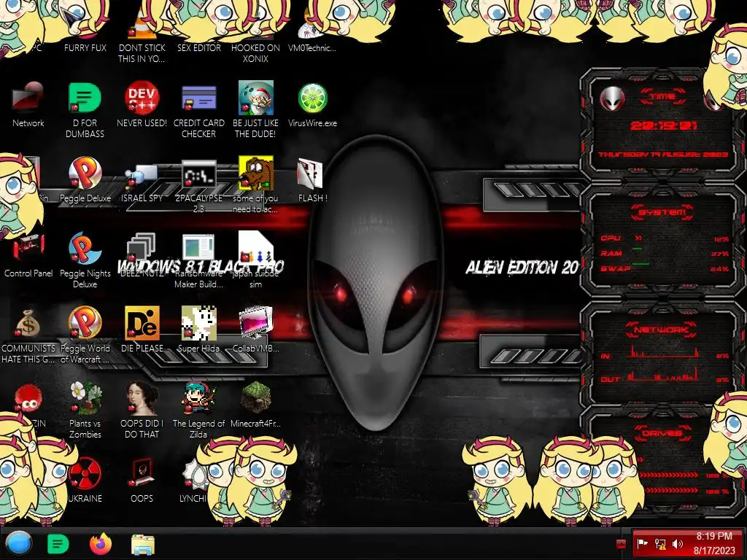The height and width of the screenshot is (560, 747).
Task: Open the Action Center flag icon
Action: pos(642,543)
